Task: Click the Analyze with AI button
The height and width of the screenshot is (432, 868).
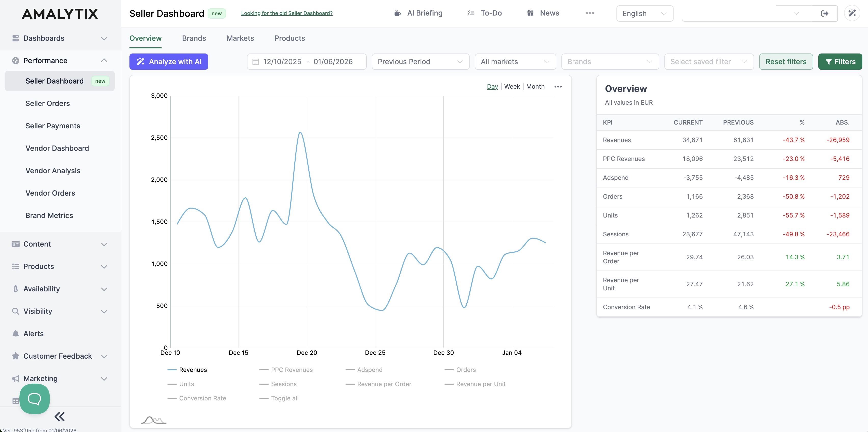Action: (x=168, y=62)
